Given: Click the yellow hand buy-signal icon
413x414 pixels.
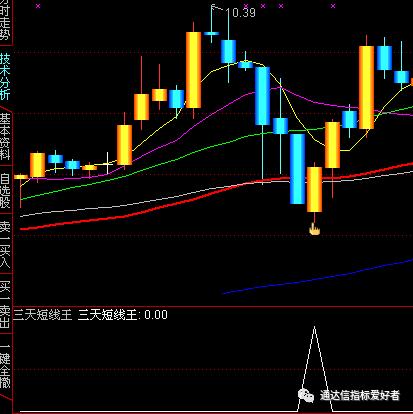Looking at the screenshot, I should [314, 229].
